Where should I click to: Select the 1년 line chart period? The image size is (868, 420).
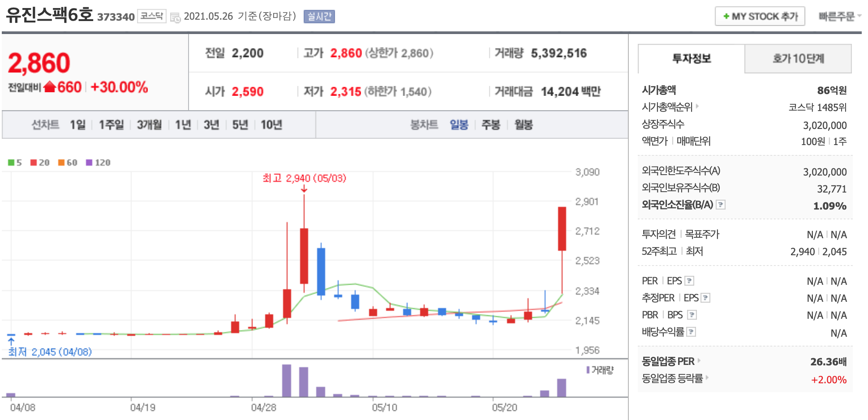pyautogui.click(x=183, y=124)
